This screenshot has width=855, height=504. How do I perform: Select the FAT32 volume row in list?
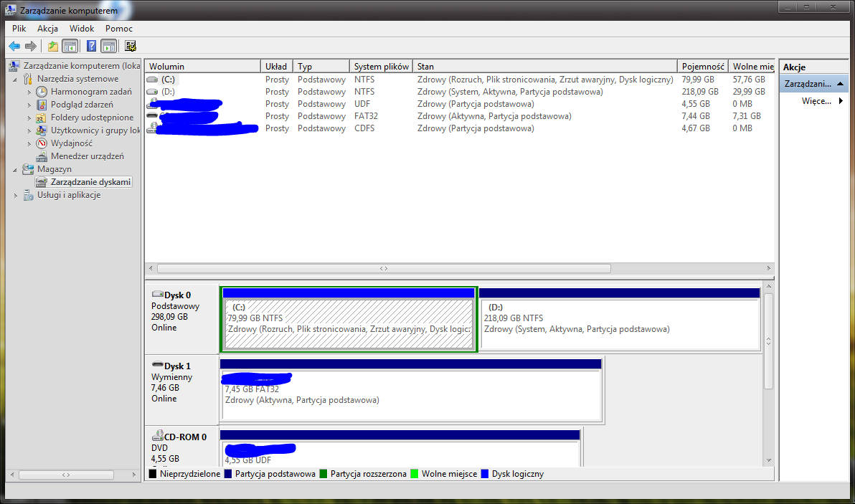pyautogui.click(x=460, y=116)
